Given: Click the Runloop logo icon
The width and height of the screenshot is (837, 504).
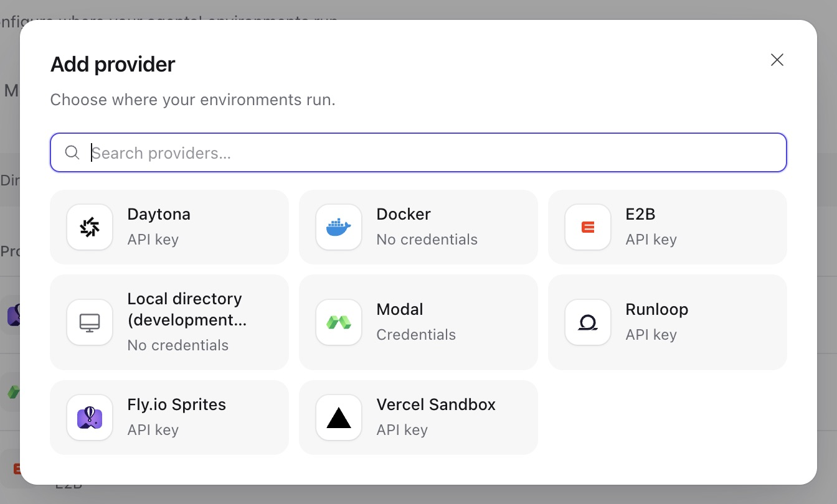Looking at the screenshot, I should point(588,322).
